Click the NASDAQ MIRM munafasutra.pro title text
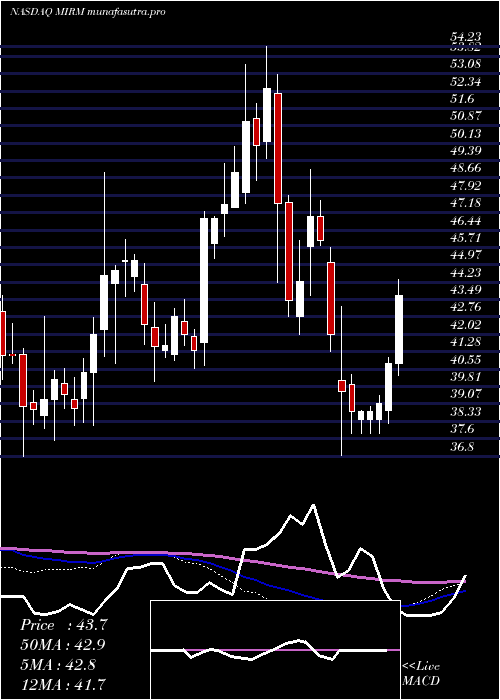Screen dimensions: 500x700 (88, 12)
